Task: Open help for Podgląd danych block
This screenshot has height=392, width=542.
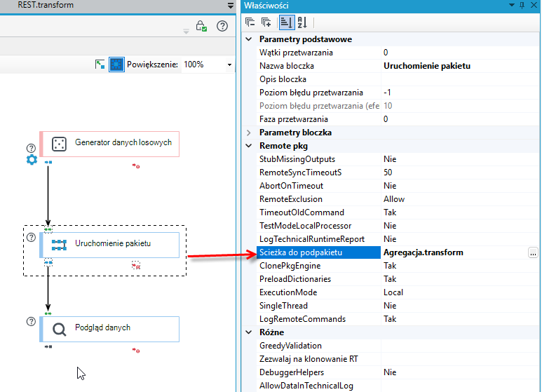Action: pos(31,321)
